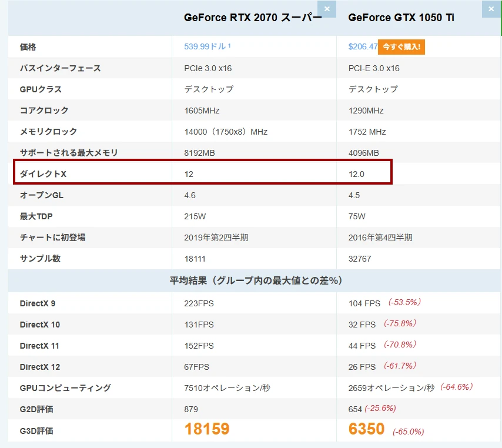Select the 最大TDP row label
The image size is (502, 448).
[36, 216]
